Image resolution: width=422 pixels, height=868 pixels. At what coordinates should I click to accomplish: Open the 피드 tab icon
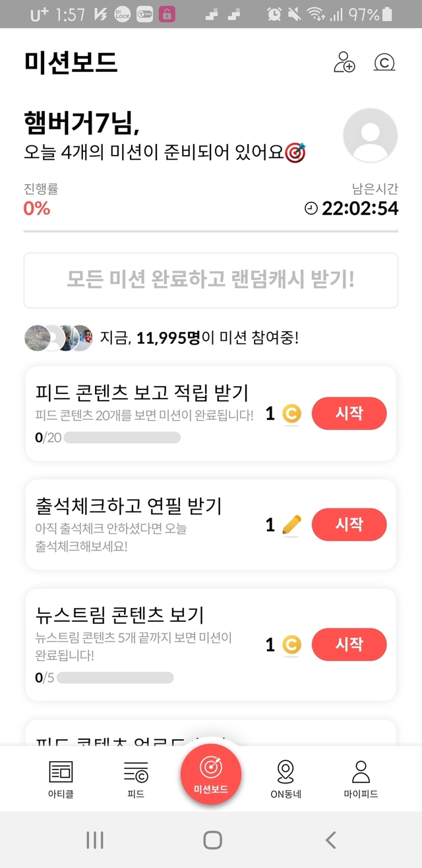click(x=136, y=779)
